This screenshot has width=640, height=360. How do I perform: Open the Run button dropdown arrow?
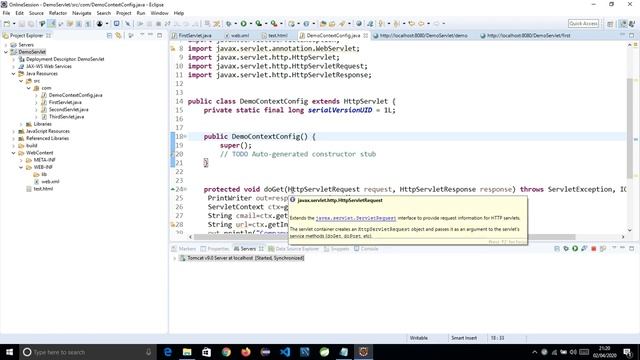(250, 24)
